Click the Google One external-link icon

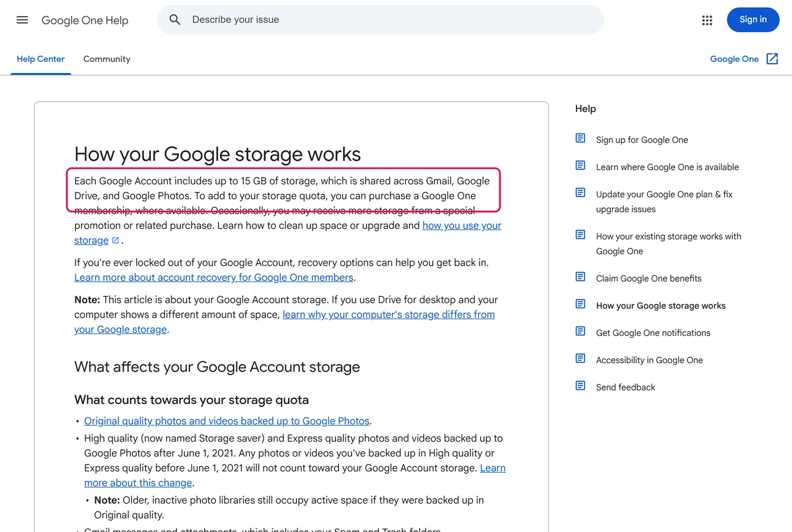click(x=772, y=59)
